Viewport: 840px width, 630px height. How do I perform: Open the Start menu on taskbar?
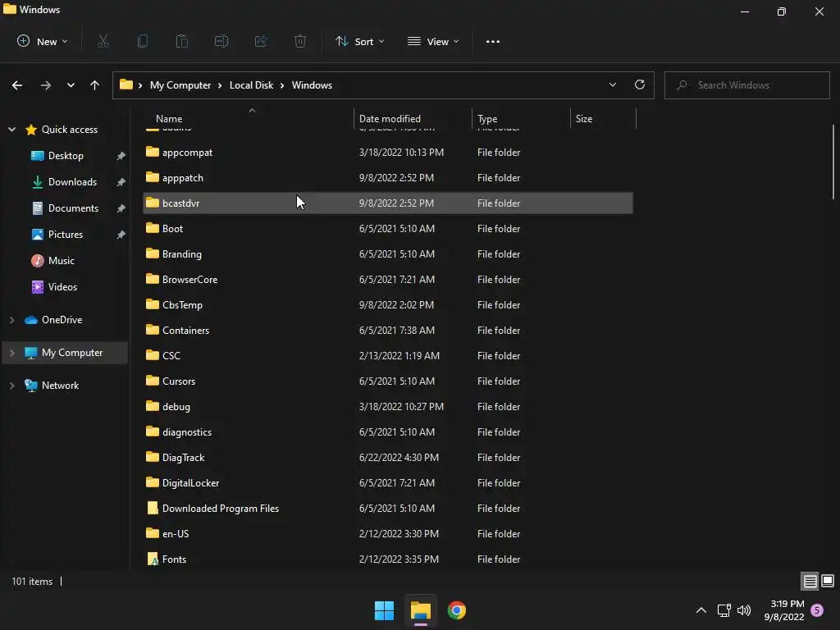click(384, 610)
